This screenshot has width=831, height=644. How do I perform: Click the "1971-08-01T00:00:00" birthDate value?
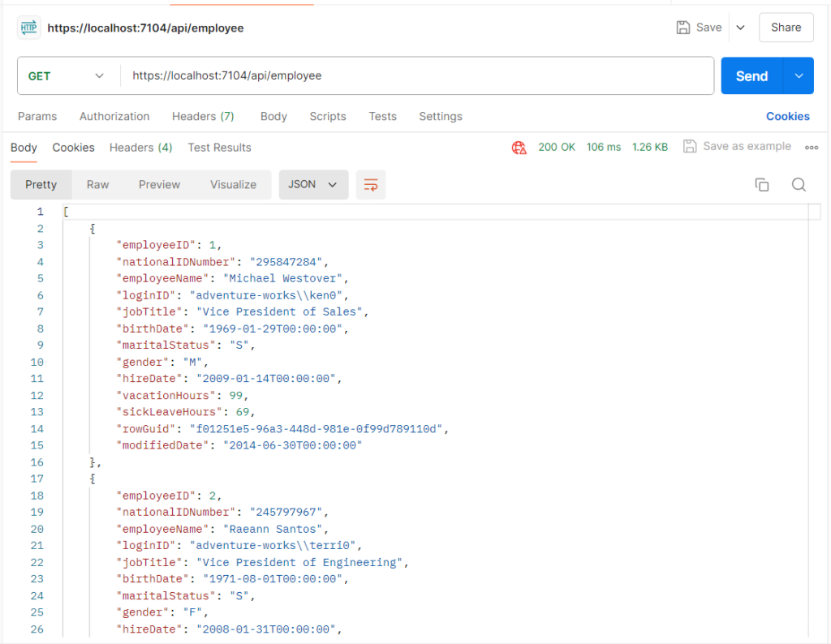pyautogui.click(x=273, y=578)
